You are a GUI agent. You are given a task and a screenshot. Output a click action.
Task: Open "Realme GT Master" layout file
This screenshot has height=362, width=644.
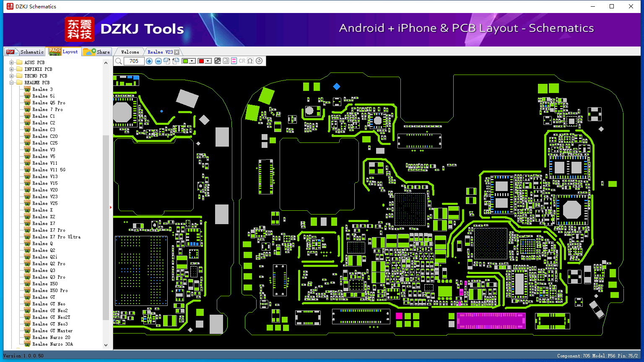pos(52,331)
